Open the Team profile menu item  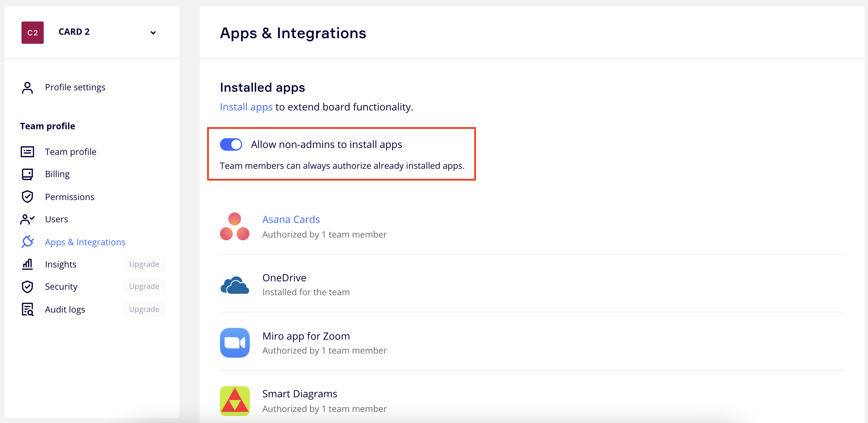[70, 152]
